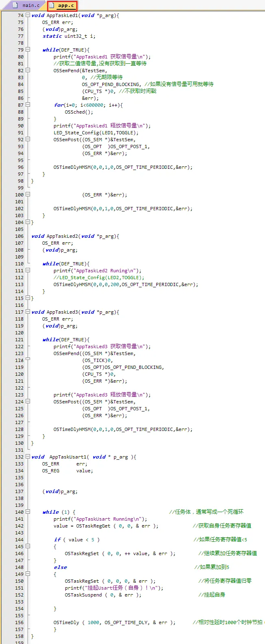Click the printf "AppTaskLed2 Runing" statement
This screenshot has height=644, width=265.
(97, 271)
